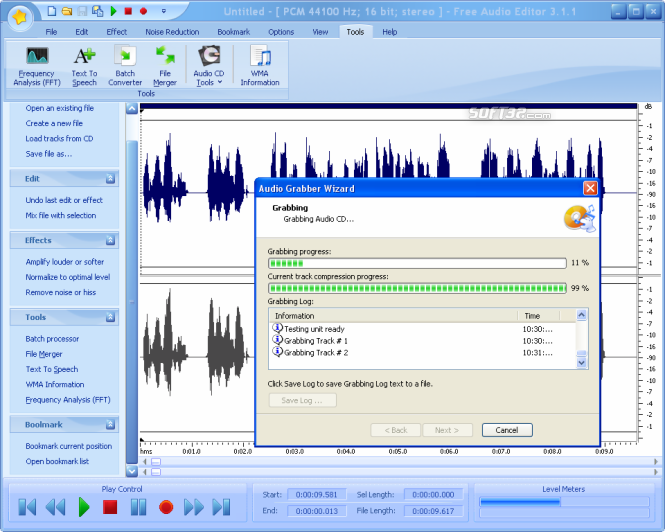The height and width of the screenshot is (532, 665).
Task: Click Normalize to optimal level
Action: [x=68, y=277]
